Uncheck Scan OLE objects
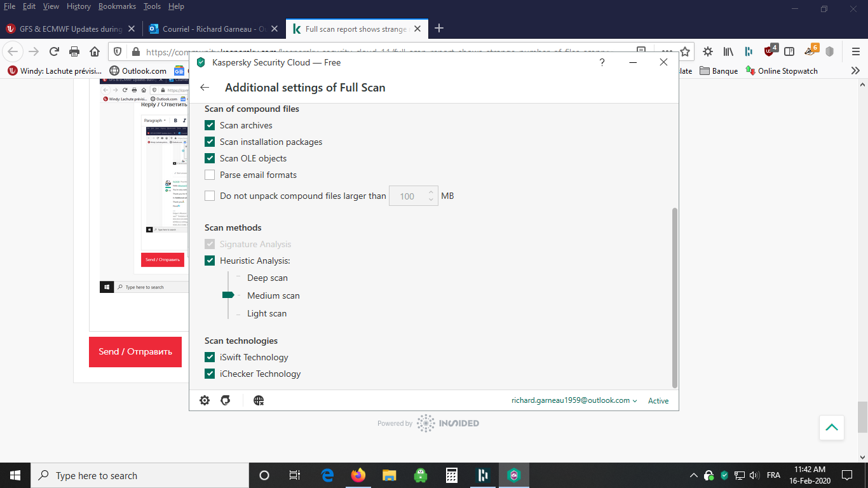Screen dimensions: 868x488 click(x=210, y=158)
